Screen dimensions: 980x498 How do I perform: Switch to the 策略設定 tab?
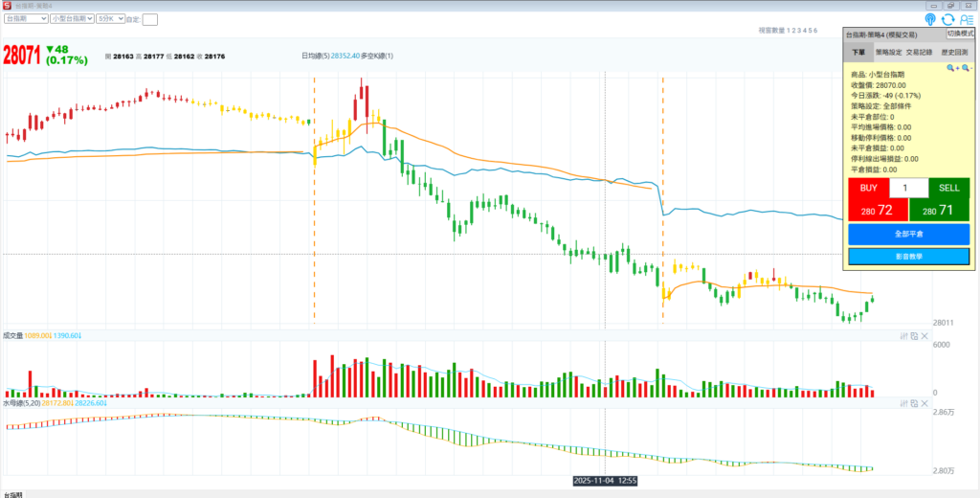point(889,53)
